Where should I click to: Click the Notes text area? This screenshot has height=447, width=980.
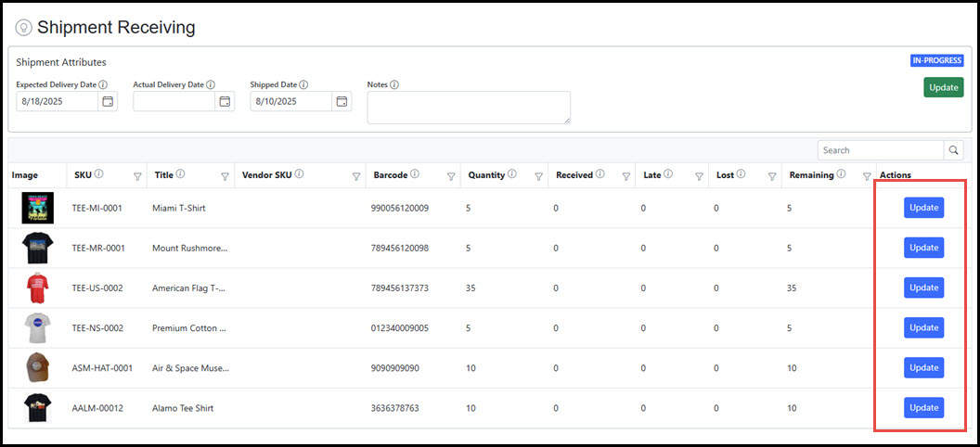tap(469, 108)
